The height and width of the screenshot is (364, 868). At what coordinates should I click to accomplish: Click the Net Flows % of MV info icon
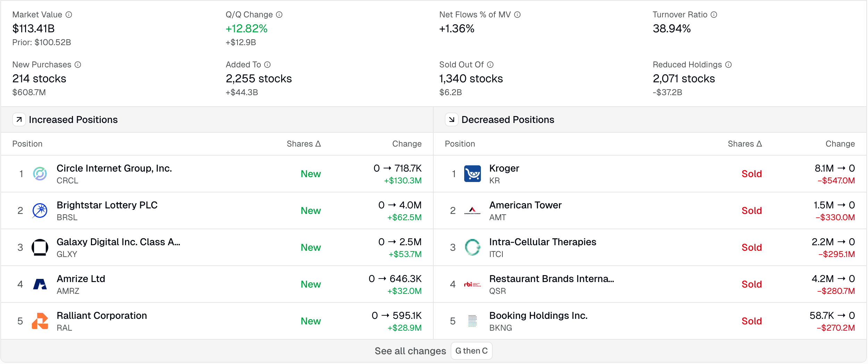click(x=517, y=15)
